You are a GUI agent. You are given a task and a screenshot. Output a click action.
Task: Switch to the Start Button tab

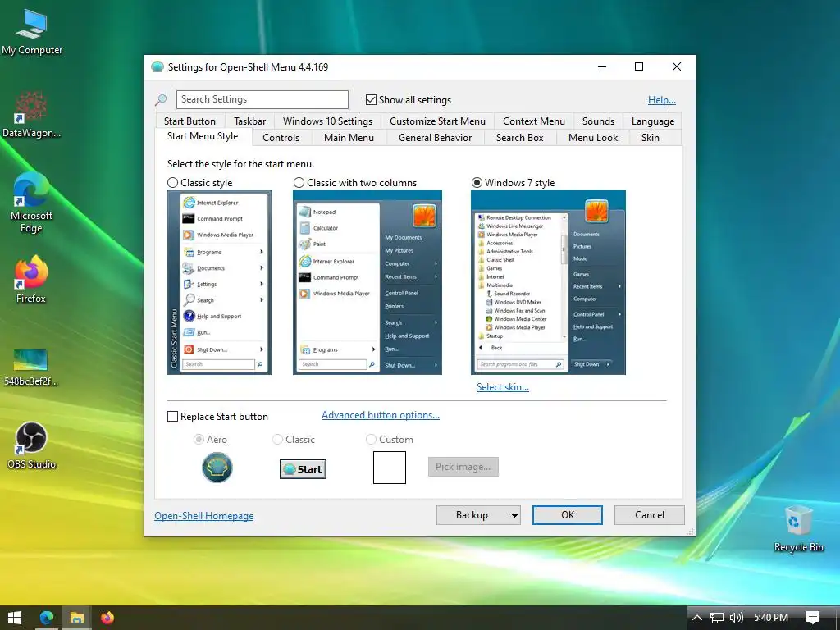point(189,121)
